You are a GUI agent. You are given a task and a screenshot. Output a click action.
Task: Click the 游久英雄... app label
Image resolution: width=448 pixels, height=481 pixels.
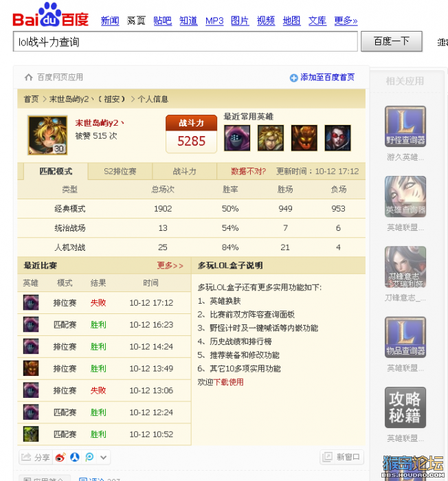coord(405,157)
